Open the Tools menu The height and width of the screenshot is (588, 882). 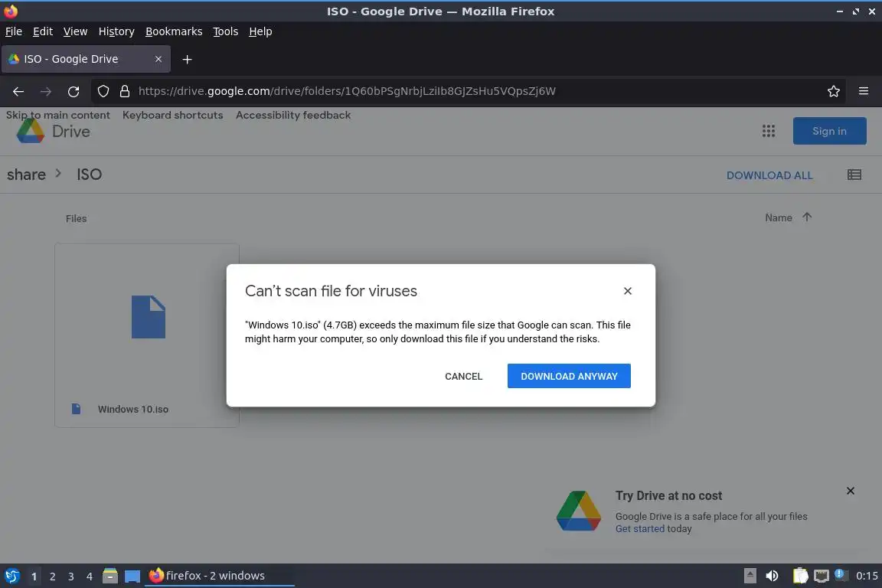(x=226, y=31)
